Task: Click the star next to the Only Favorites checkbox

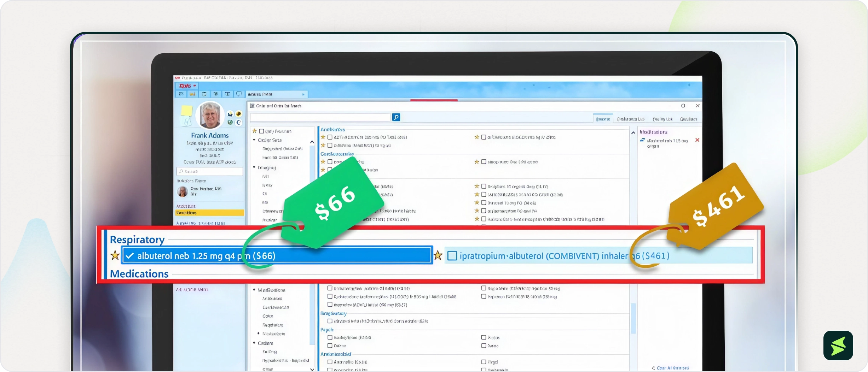Action: pyautogui.click(x=254, y=131)
